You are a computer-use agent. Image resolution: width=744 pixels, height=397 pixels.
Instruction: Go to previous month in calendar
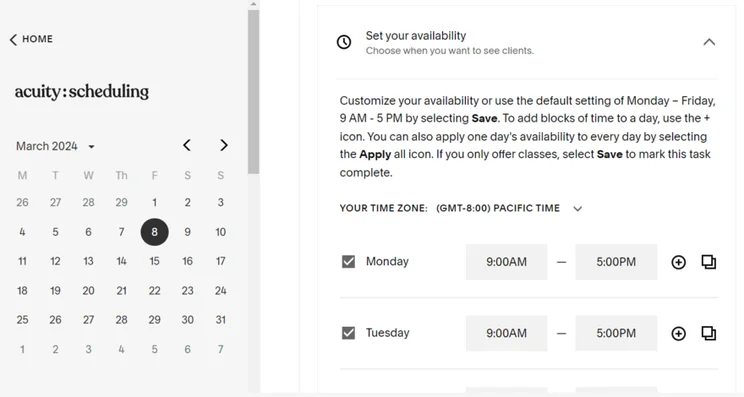(187, 145)
